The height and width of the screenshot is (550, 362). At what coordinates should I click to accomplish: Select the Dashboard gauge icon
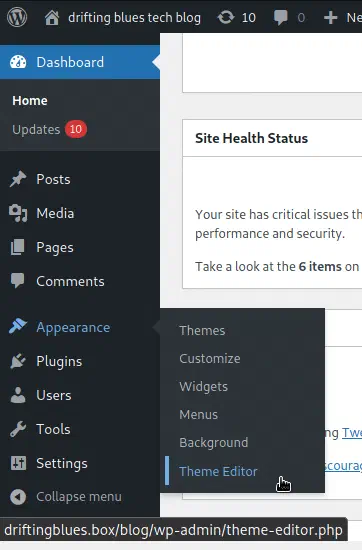18,62
